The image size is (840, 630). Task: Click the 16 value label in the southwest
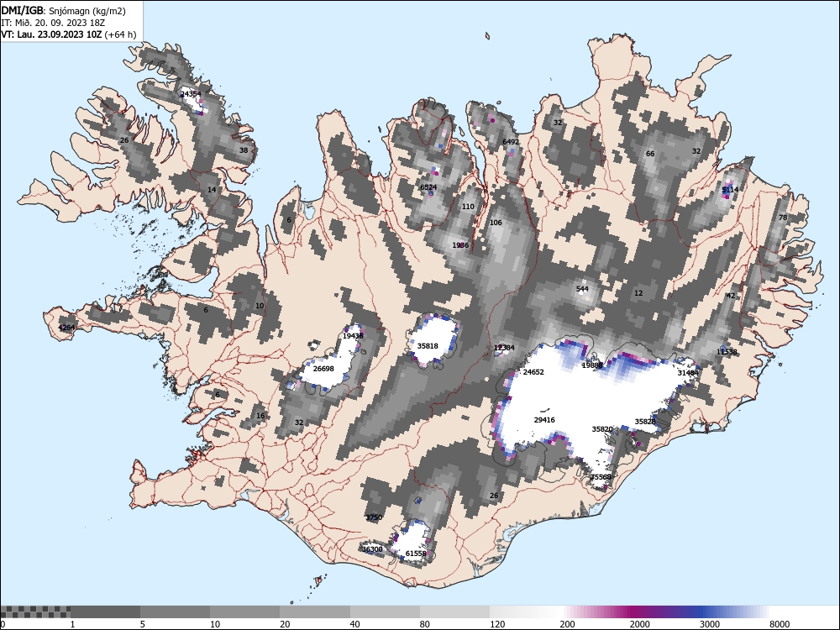(260, 416)
